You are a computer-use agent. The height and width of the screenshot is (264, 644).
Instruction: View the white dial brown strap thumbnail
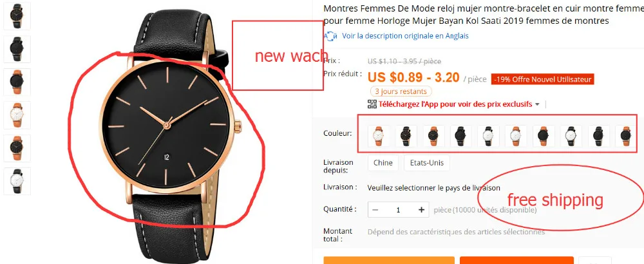(17, 115)
